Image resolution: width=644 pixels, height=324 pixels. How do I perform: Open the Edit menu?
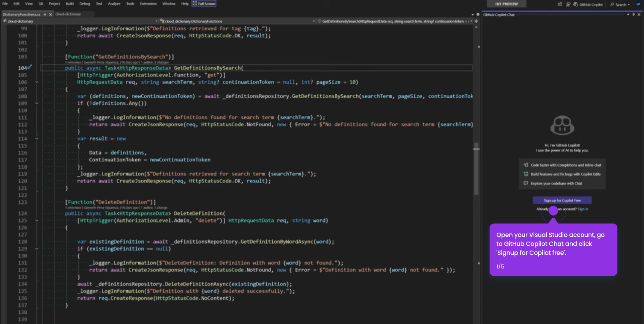click(x=16, y=4)
